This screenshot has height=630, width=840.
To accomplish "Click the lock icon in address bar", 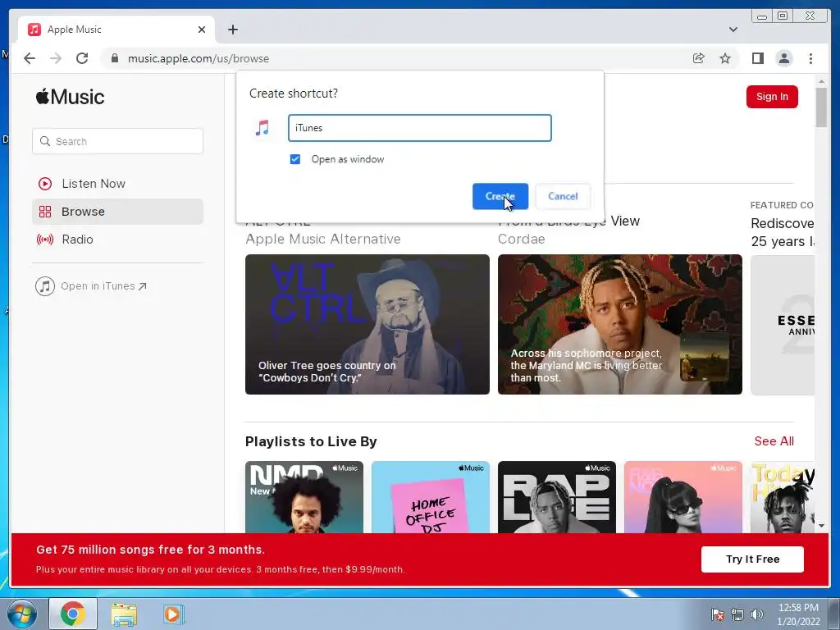I will [114, 58].
